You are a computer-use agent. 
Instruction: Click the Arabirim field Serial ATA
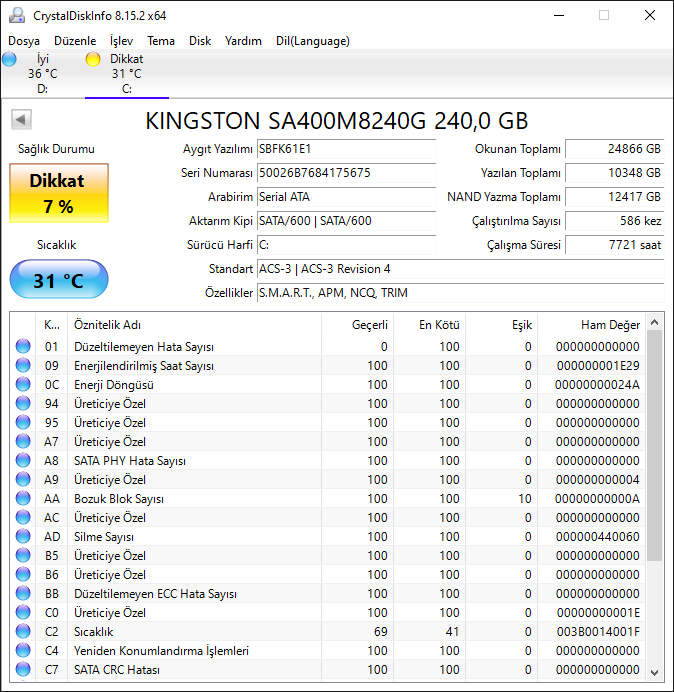pyautogui.click(x=346, y=197)
